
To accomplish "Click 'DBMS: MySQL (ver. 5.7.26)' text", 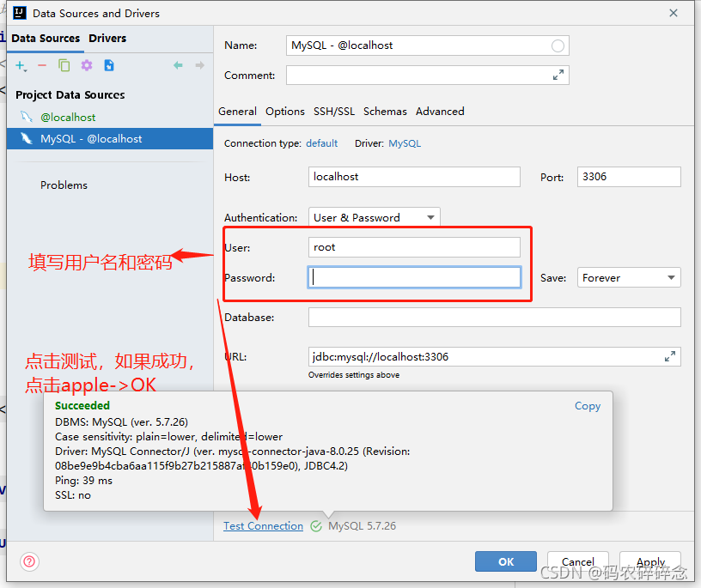I will pyautogui.click(x=121, y=422).
